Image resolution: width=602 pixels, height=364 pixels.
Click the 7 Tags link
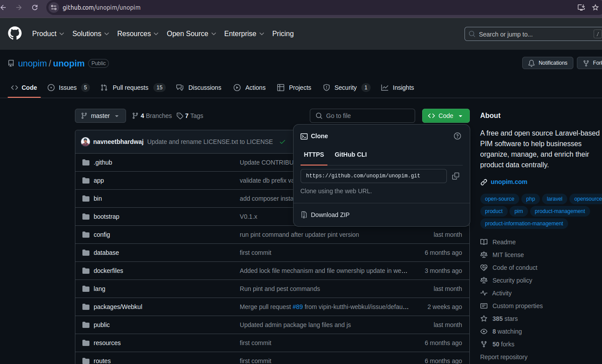click(x=190, y=116)
